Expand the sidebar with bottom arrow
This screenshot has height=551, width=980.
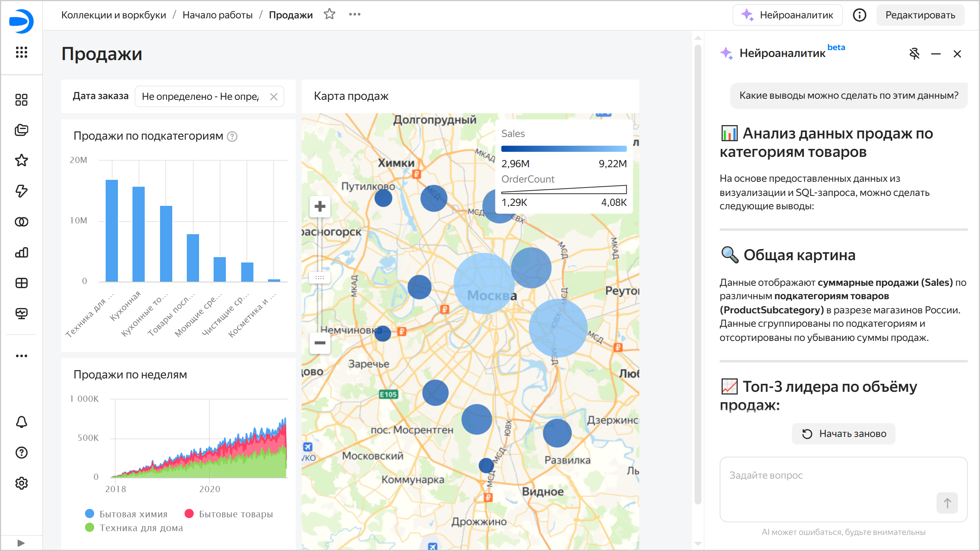pyautogui.click(x=21, y=543)
